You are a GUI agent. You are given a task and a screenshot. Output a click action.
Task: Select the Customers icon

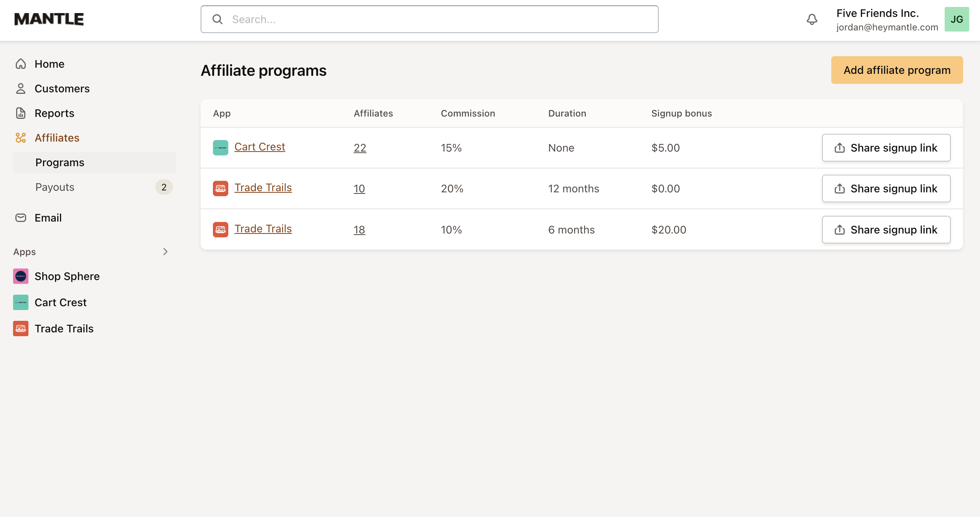(x=21, y=88)
